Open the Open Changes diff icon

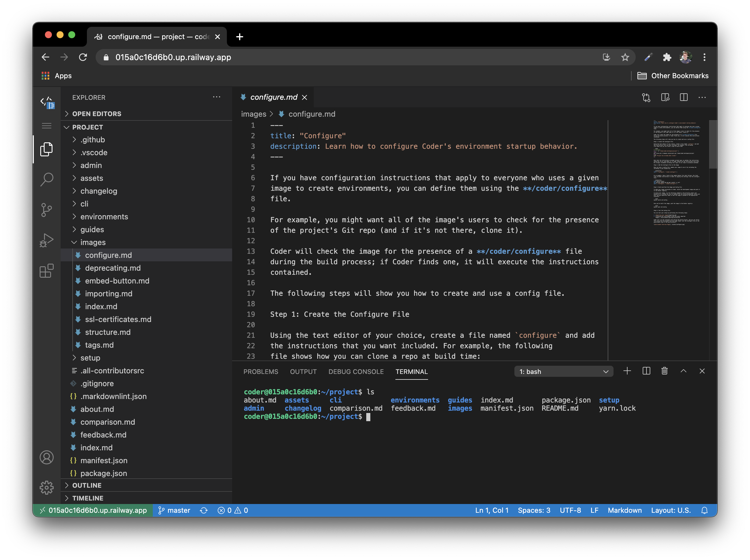[x=646, y=98]
